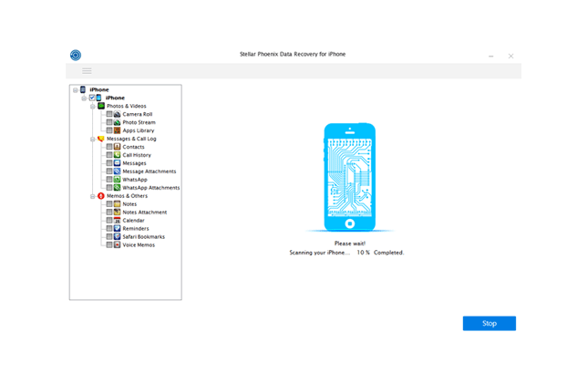Click the Stellar Phoenix logo icon
This screenshot has width=588, height=384.
[75, 56]
